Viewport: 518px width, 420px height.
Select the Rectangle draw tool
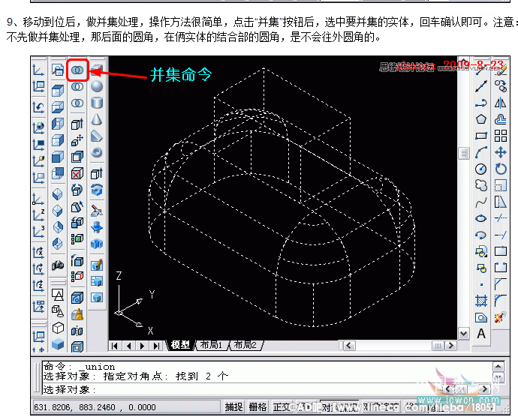tap(481, 136)
